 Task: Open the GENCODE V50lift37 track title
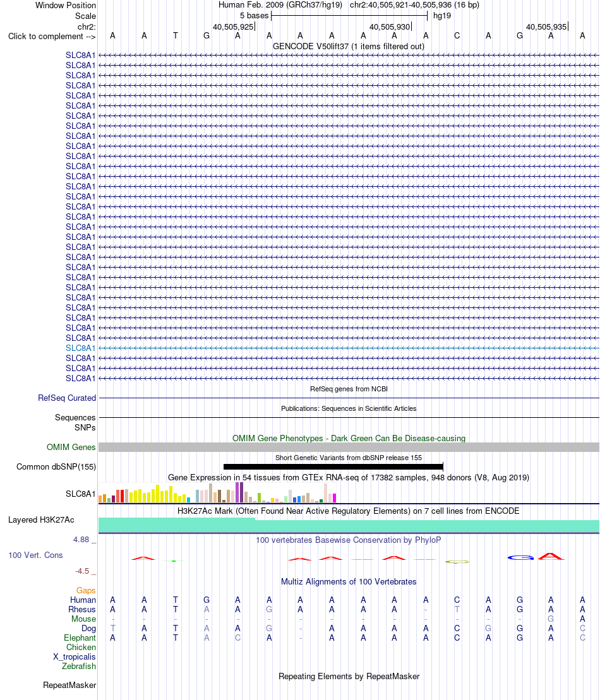[x=349, y=47]
